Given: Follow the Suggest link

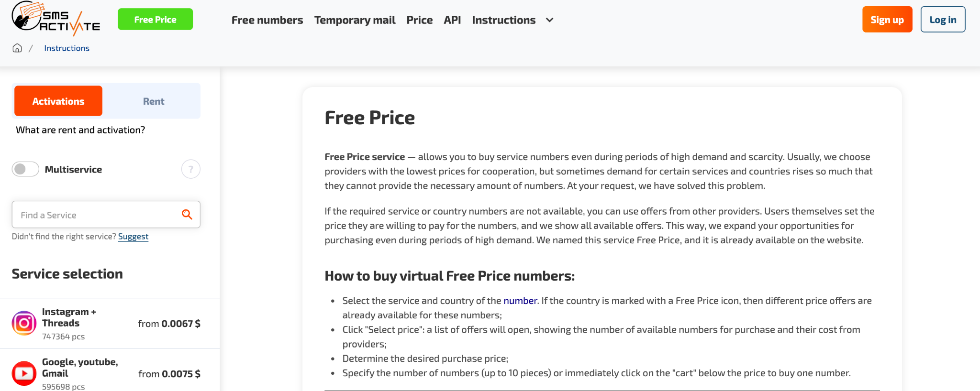Looking at the screenshot, I should [133, 237].
